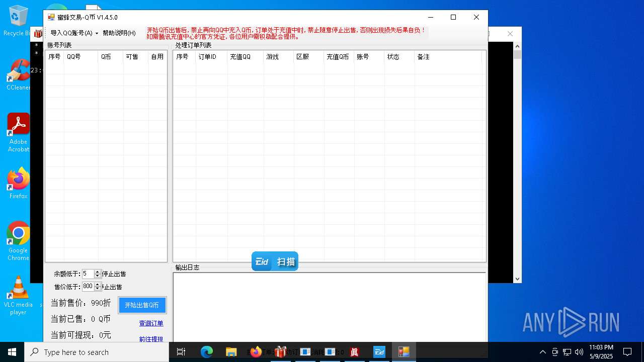Click the 开始出售Q币 button
644x362 pixels.
click(142, 305)
